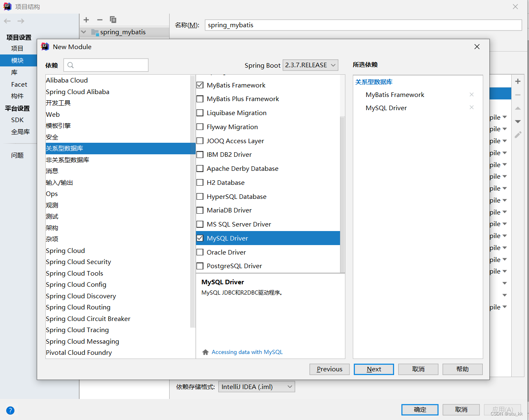Check IBM DB2 Driver checkbox

[200, 155]
